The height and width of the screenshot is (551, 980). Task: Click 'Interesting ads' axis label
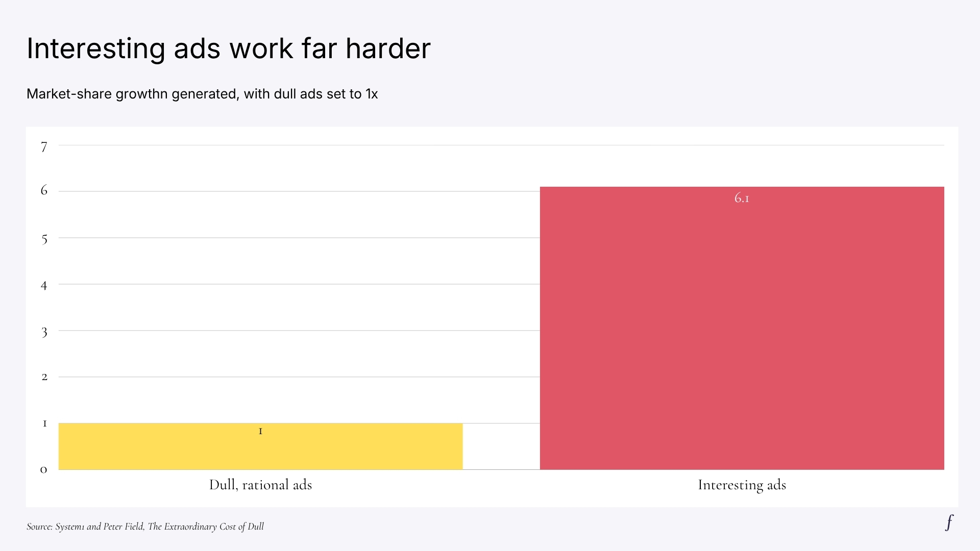(x=742, y=485)
